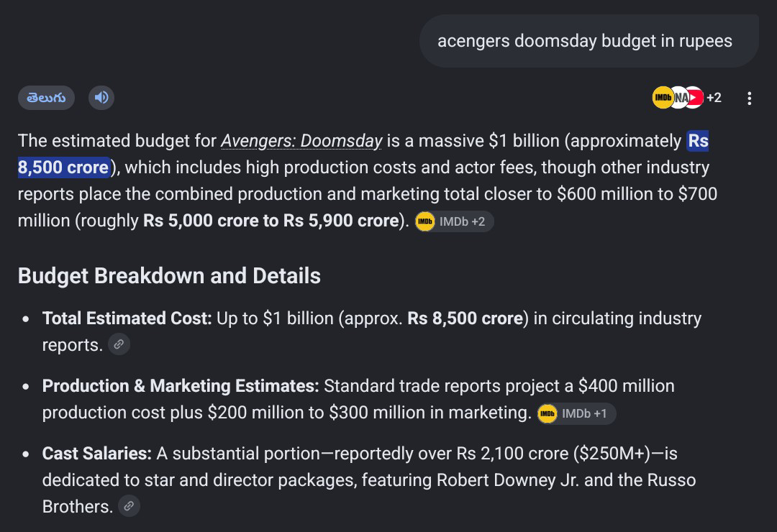Click the 'Budget Breakdown and Details' heading
The height and width of the screenshot is (532, 777).
click(169, 276)
